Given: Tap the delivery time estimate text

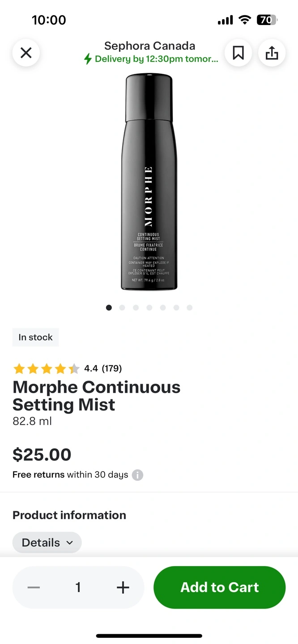Looking at the screenshot, I should pyautogui.click(x=157, y=59).
